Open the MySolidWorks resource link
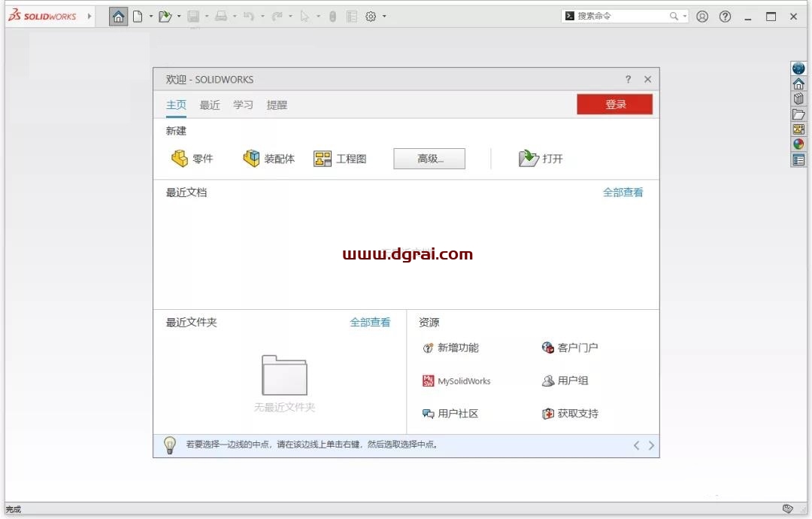This screenshot has width=812, height=519. [x=456, y=381]
